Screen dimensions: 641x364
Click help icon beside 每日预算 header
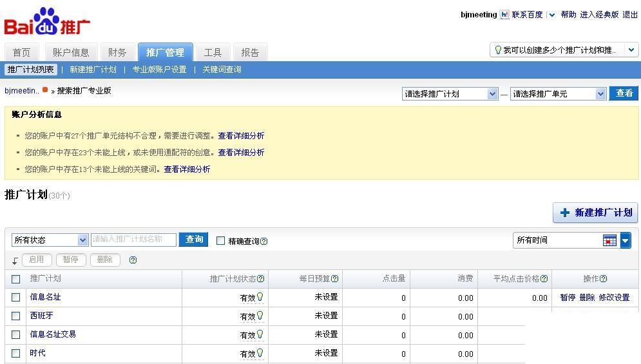pyautogui.click(x=334, y=278)
